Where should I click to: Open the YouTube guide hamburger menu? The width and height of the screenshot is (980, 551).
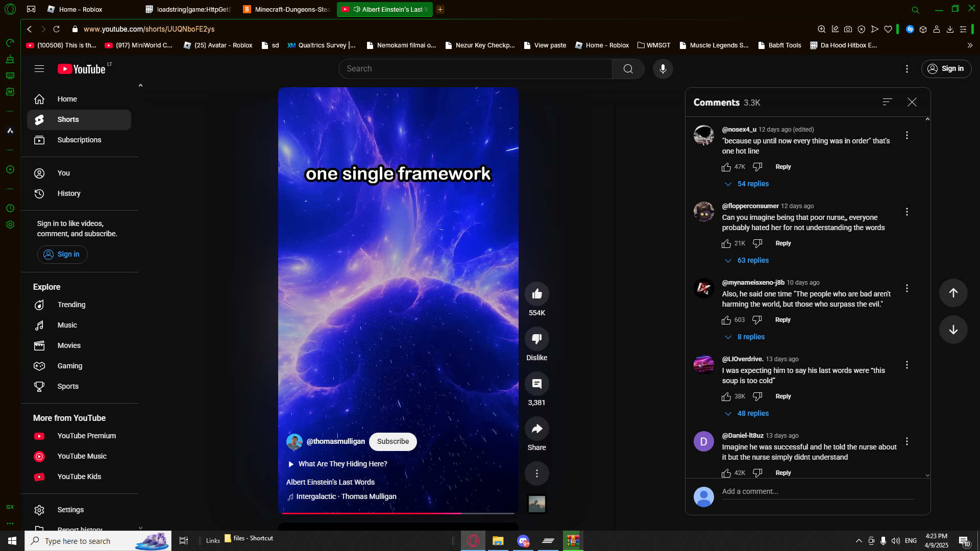[39, 69]
